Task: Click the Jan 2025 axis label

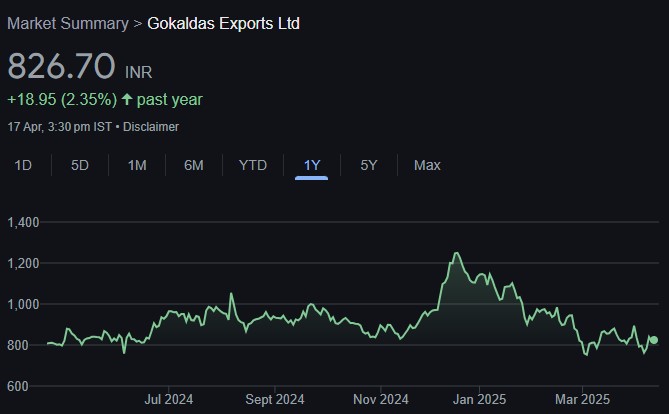Action: point(478,399)
